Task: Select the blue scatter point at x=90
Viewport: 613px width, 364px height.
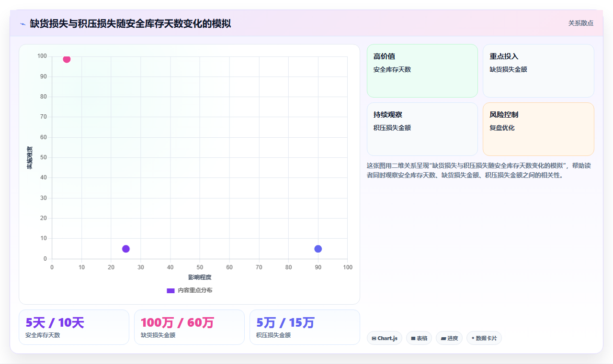Action: pyautogui.click(x=318, y=249)
